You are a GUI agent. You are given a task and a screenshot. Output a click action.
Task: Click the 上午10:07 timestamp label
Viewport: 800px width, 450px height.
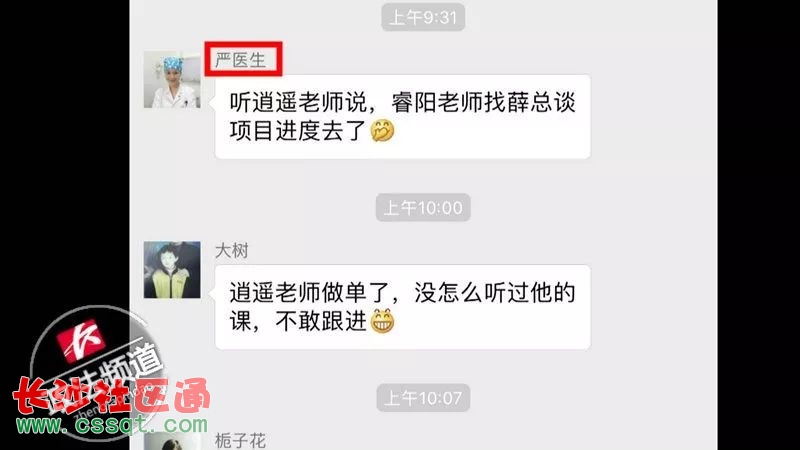tap(423, 398)
